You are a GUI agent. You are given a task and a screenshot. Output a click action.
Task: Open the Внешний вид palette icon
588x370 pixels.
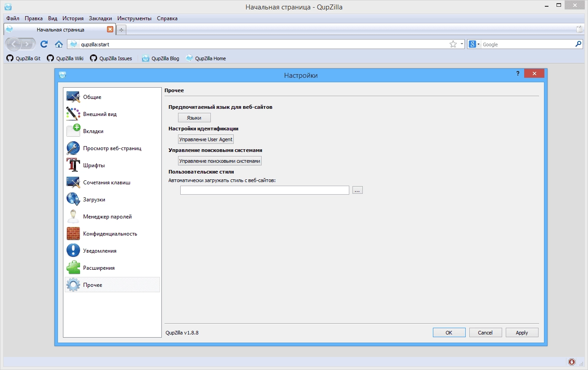[73, 114]
